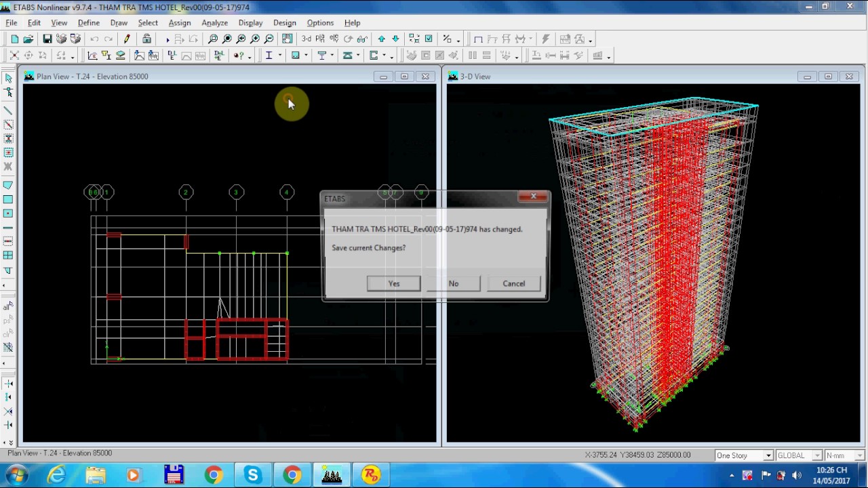Open the File menu
Screen dimensions: 868x488
(12, 22)
